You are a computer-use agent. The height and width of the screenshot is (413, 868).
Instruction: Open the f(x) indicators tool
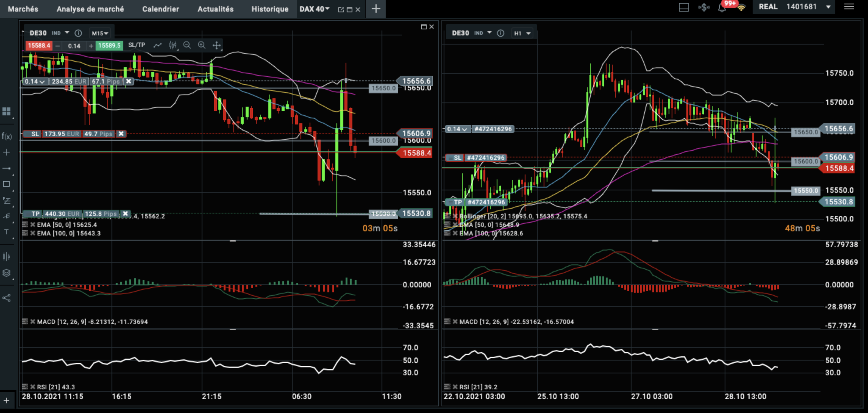pyautogui.click(x=6, y=136)
